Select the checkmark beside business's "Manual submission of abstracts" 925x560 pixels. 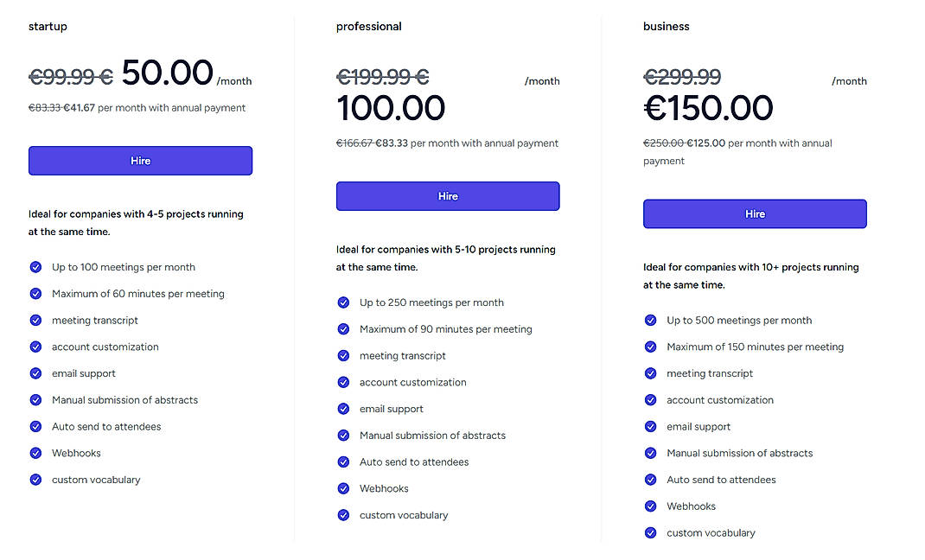pos(650,453)
